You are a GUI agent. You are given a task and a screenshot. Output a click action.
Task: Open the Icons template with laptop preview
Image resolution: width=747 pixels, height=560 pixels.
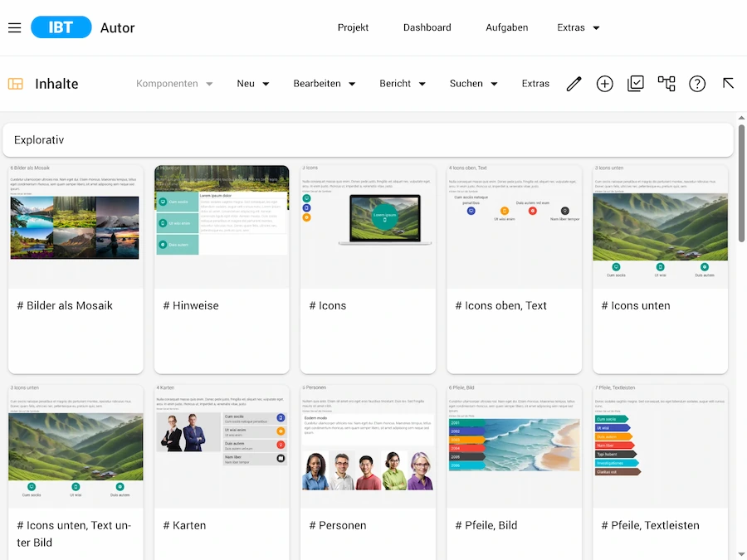(x=368, y=226)
